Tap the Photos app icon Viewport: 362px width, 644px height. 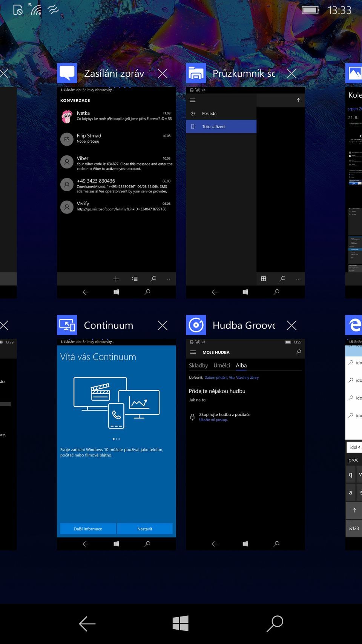(x=354, y=73)
